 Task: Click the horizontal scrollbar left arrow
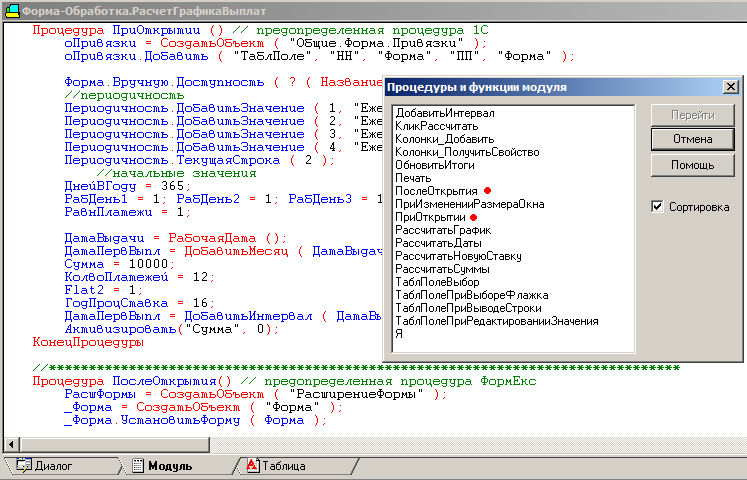point(10,445)
